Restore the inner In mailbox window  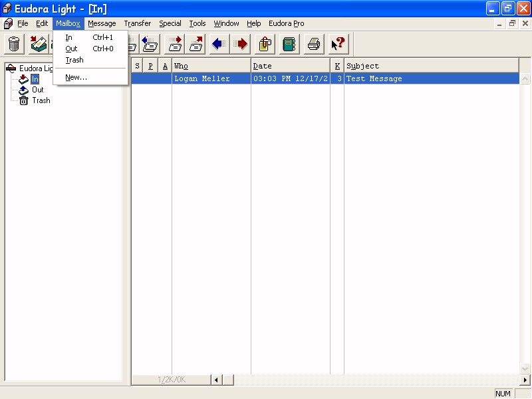[512, 23]
